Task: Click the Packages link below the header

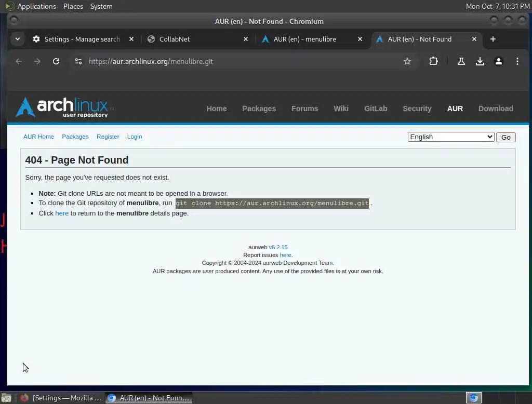Action: click(75, 137)
